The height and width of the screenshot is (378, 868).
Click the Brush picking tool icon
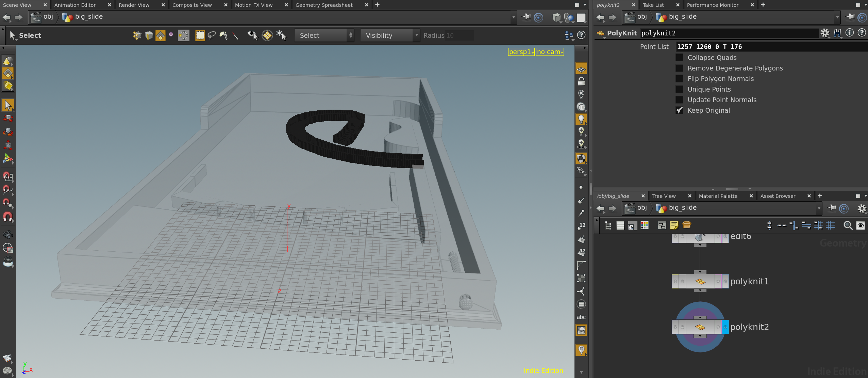tap(223, 35)
